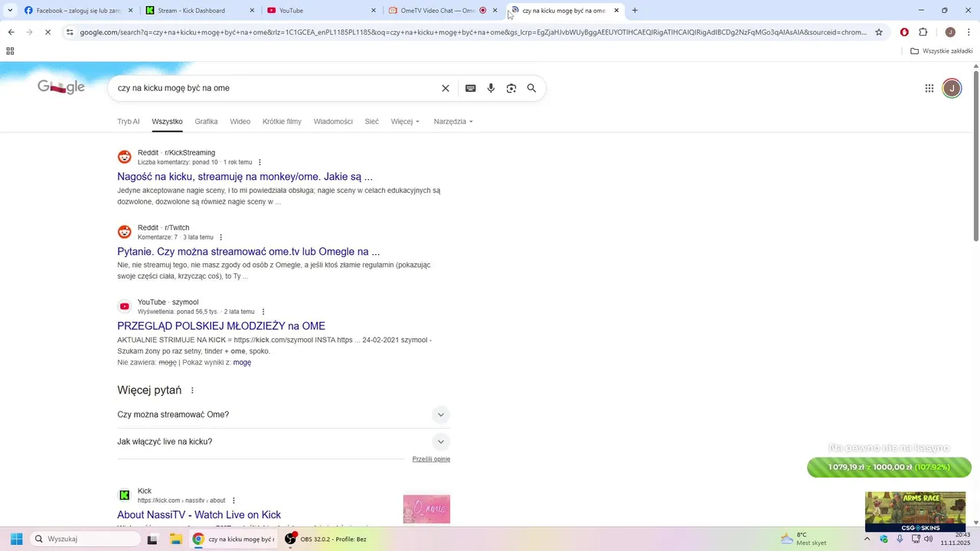Open the NassiTV result thumbnail image
Image resolution: width=980 pixels, height=551 pixels.
tap(426, 510)
